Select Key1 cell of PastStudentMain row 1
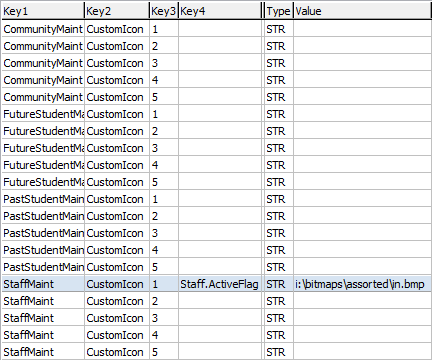This screenshot has height=360, width=432. 43,199
